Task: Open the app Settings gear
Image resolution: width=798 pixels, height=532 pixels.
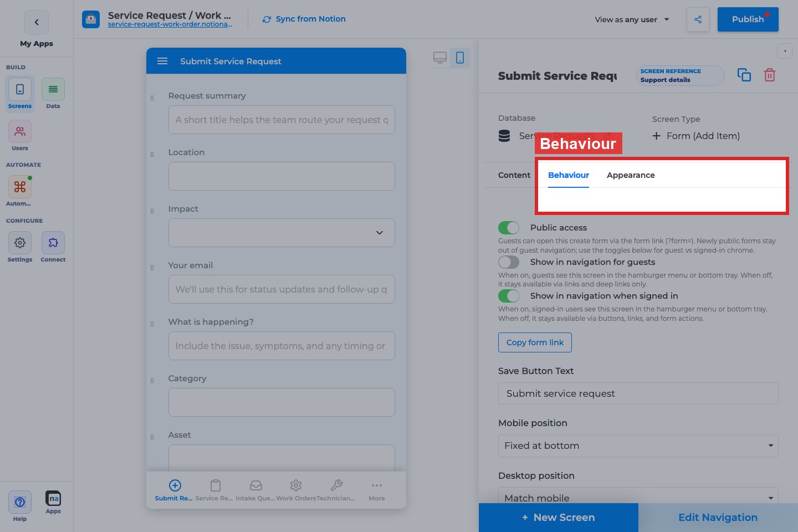Action: coord(20,247)
